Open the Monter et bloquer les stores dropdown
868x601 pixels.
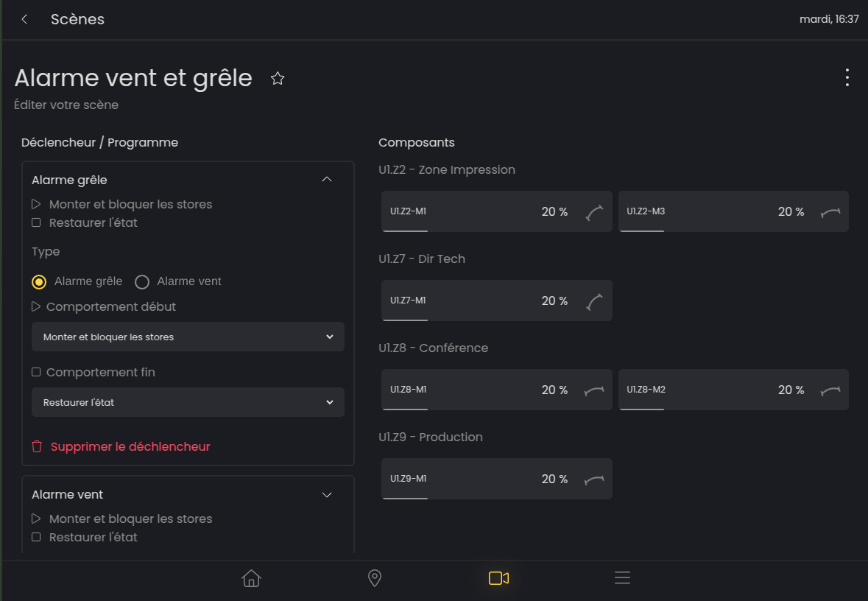pyautogui.click(x=188, y=337)
